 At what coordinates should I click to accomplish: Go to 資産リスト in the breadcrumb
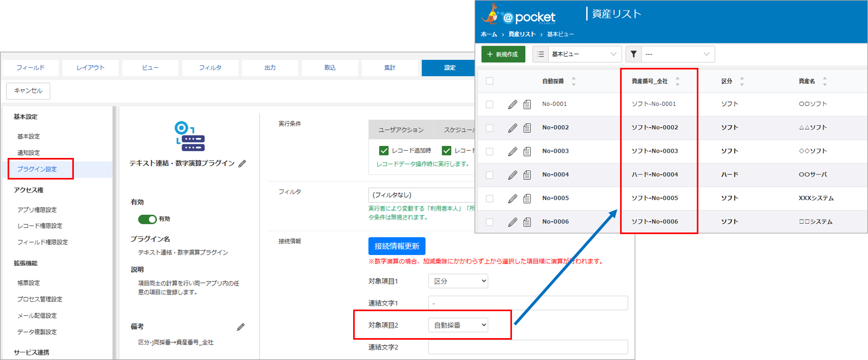click(522, 34)
